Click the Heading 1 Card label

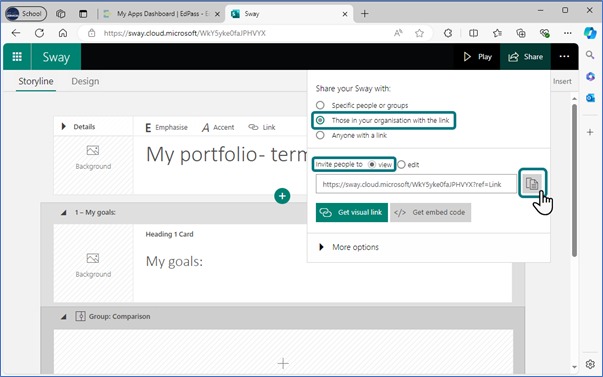click(x=169, y=234)
